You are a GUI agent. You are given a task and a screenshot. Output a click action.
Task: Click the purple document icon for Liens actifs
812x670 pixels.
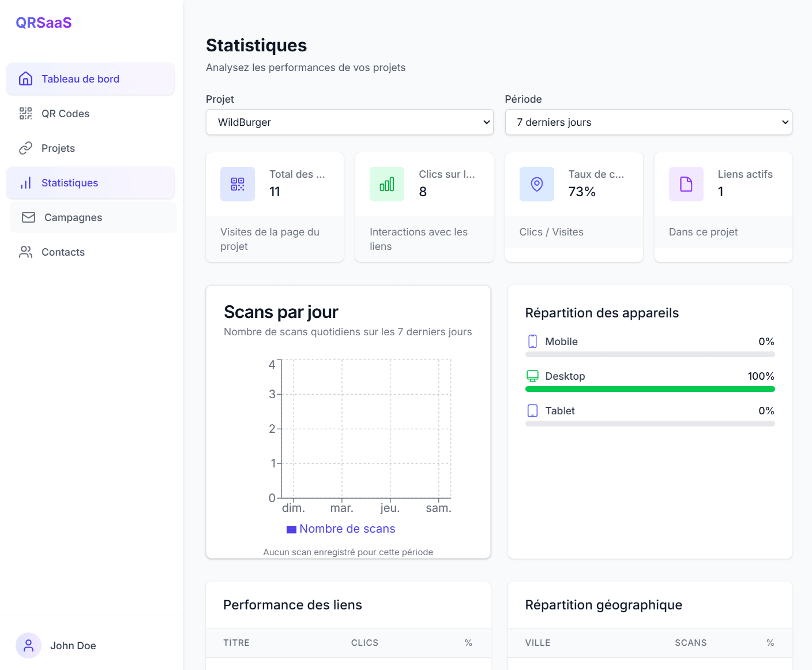pos(686,184)
